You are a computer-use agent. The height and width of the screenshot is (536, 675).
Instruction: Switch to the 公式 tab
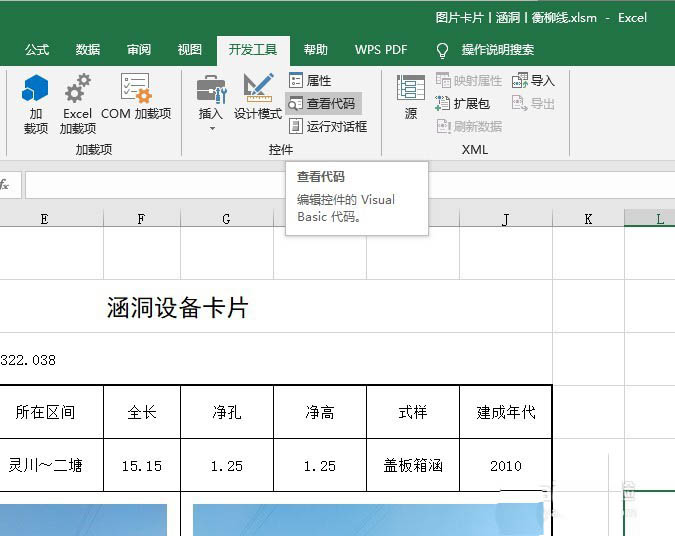tap(37, 50)
